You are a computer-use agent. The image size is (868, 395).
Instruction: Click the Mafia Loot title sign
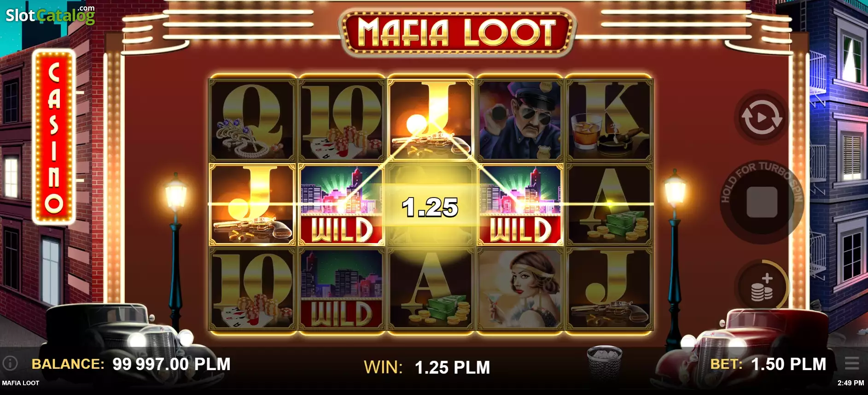tap(457, 33)
